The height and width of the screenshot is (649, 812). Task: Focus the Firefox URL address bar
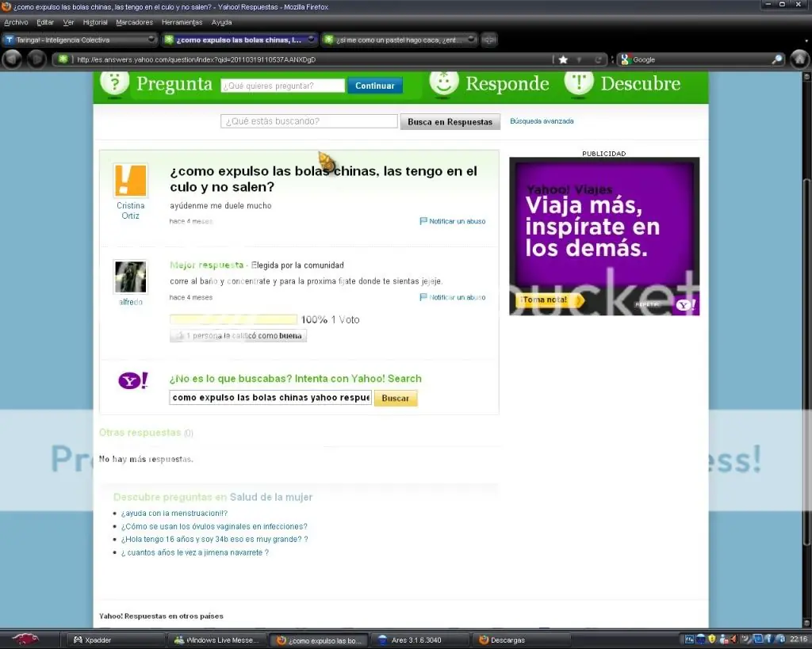(311, 59)
